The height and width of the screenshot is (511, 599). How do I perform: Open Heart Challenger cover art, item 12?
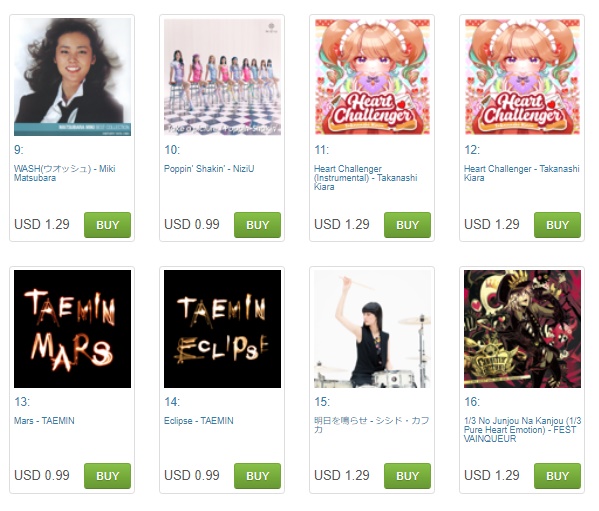[x=522, y=77]
